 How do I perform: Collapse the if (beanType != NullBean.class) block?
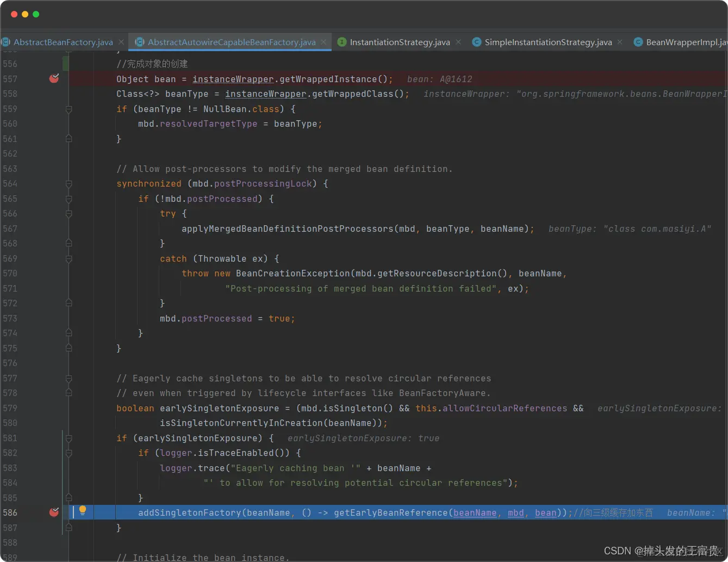point(69,109)
